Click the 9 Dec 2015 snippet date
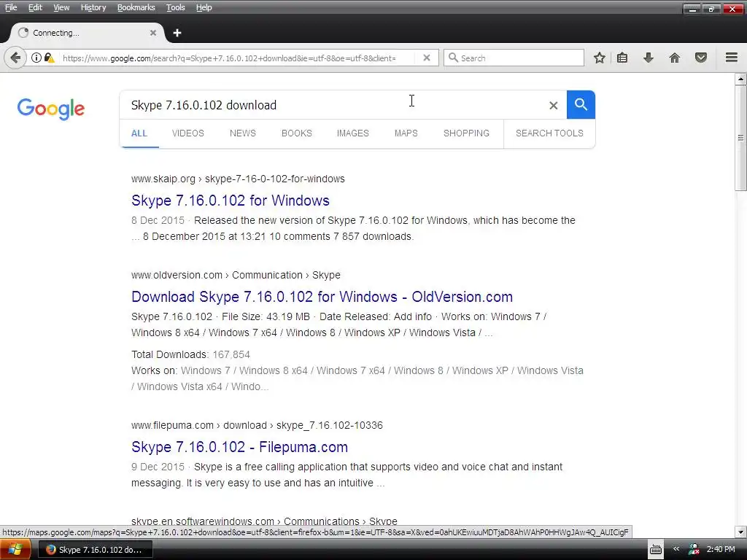The height and width of the screenshot is (560, 747). tap(158, 467)
